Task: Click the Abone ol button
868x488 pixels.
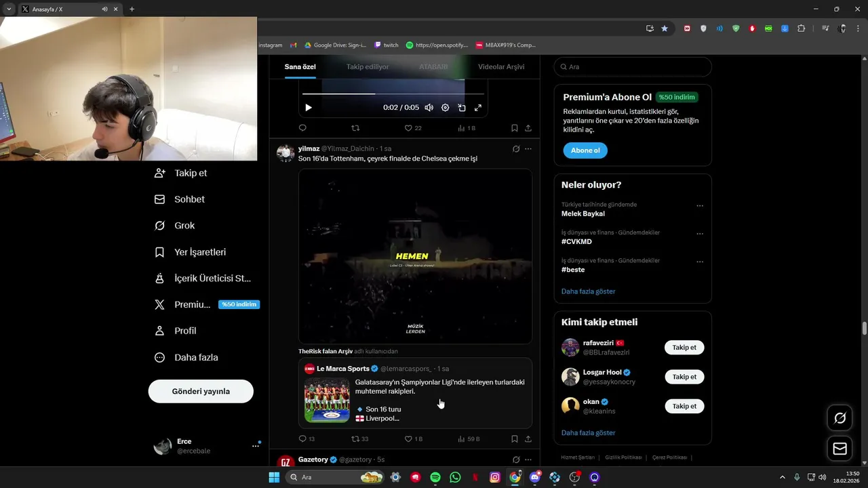Action: click(x=585, y=150)
